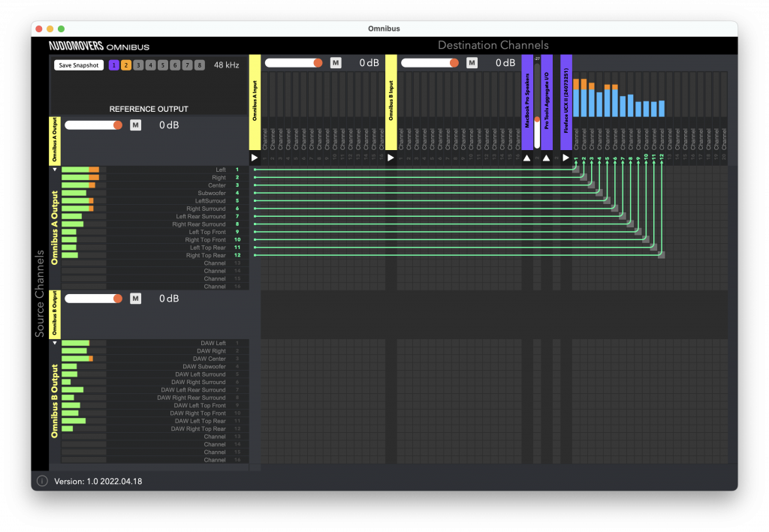Click the Omnibus B Input level slider
This screenshot has width=769, height=532.
tap(430, 63)
